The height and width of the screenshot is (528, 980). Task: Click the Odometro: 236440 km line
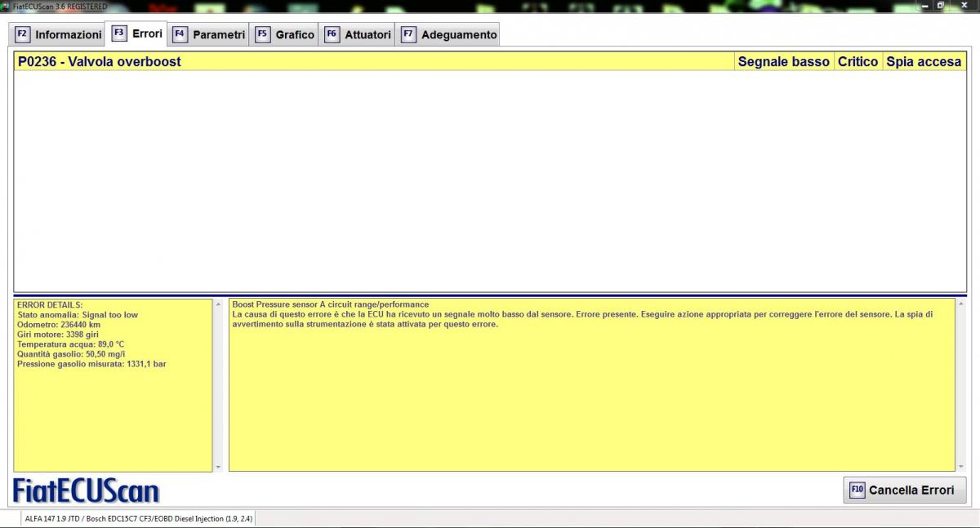59,324
